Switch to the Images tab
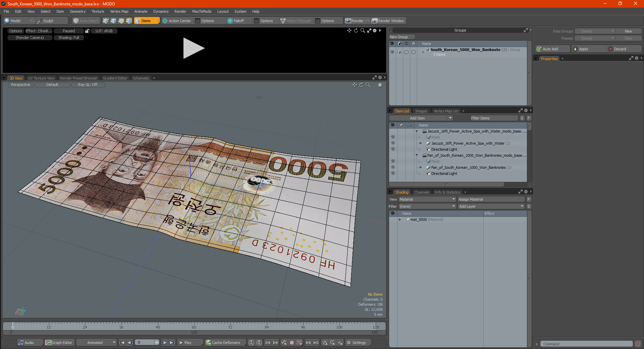The width and height of the screenshot is (644, 349). [421, 111]
